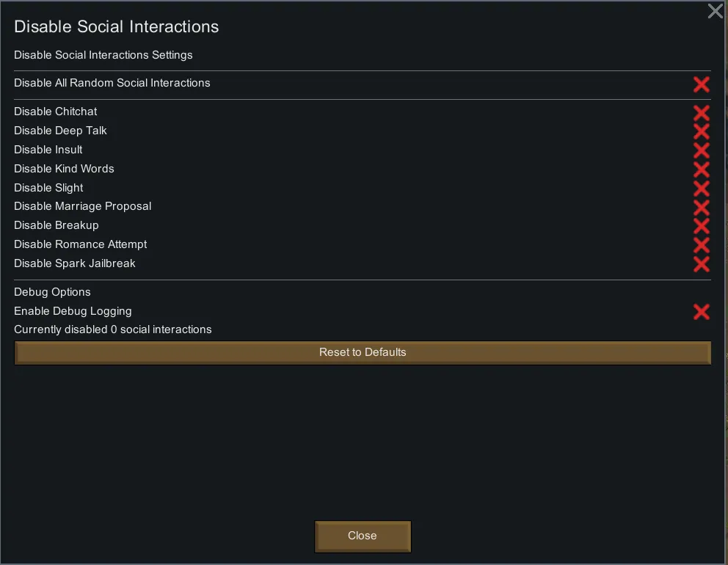Screen dimensions: 728x565
Task: Click the Disable Chitchat label text
Action: point(56,112)
